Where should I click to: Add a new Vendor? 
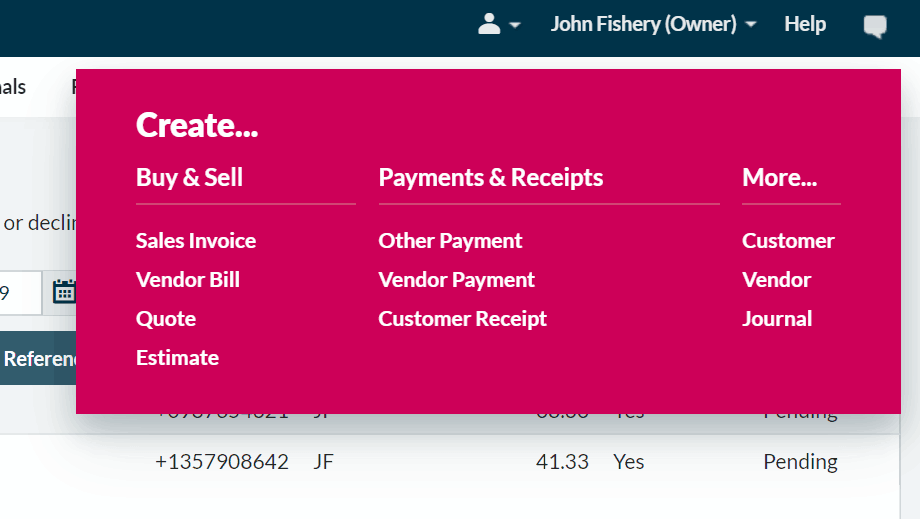(776, 280)
